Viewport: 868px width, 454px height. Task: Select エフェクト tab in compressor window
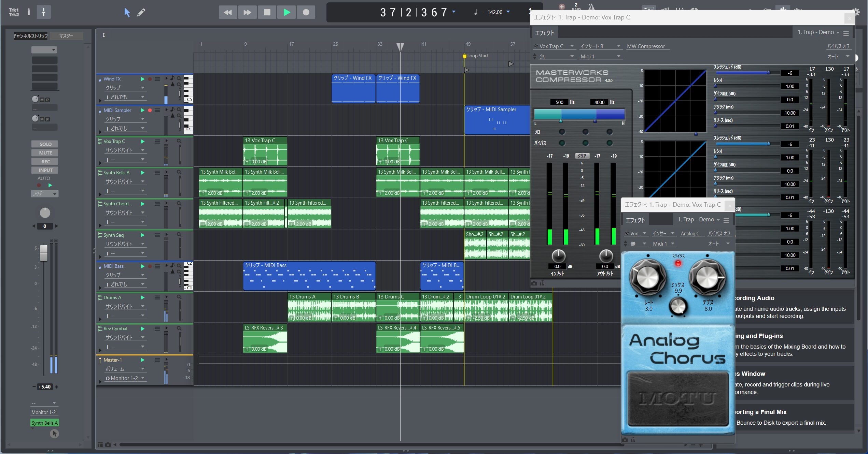coord(544,33)
